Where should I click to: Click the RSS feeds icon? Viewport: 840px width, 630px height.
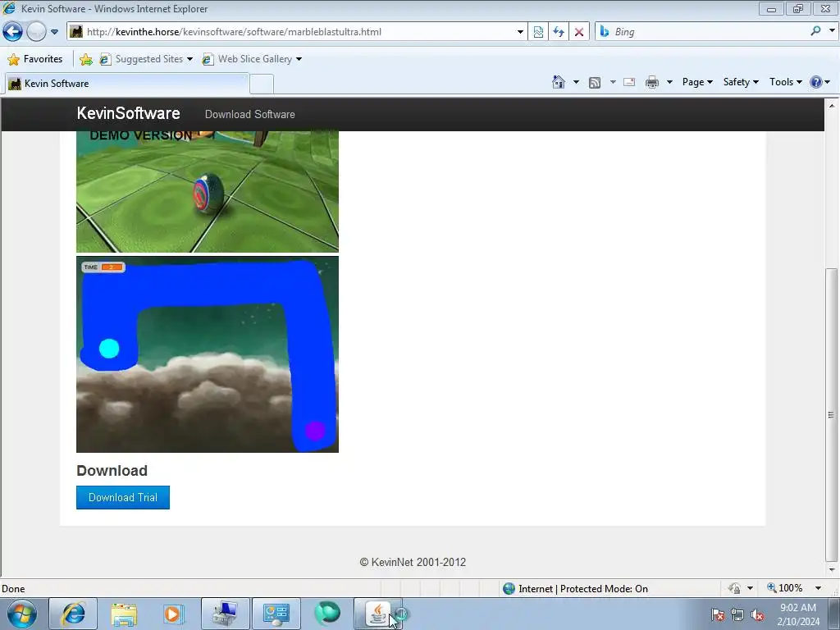pyautogui.click(x=594, y=82)
